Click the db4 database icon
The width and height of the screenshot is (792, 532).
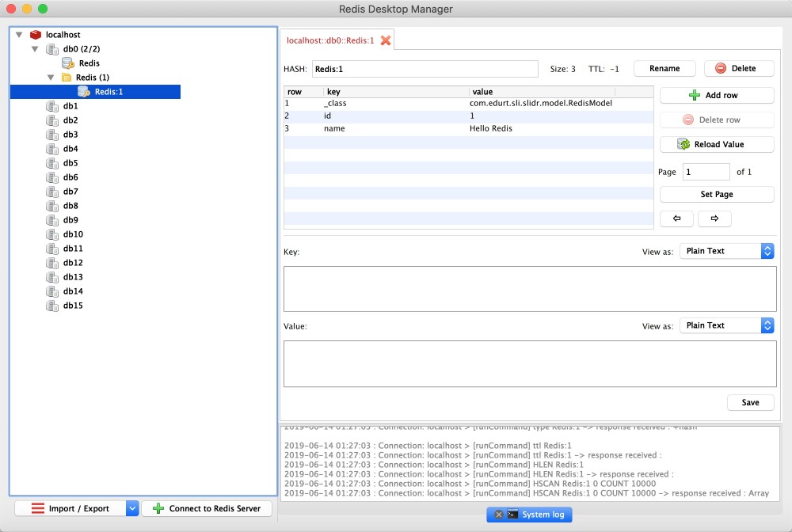coord(52,148)
